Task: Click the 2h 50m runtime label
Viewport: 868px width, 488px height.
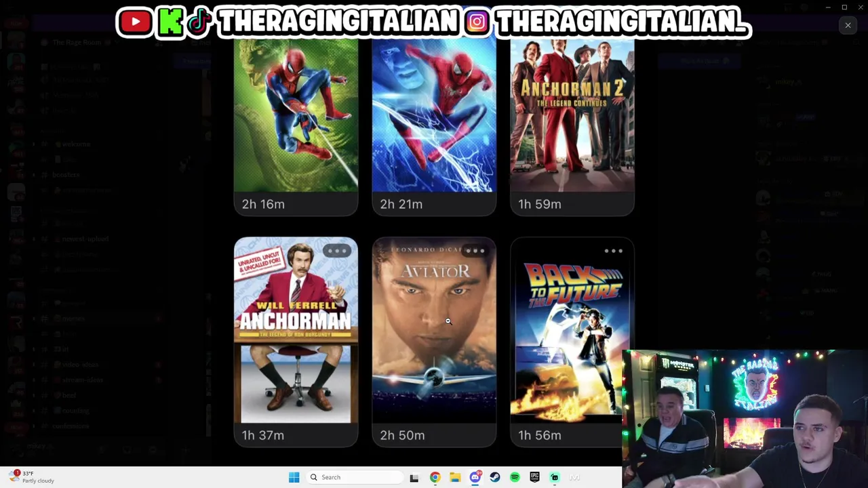Action: tap(402, 435)
